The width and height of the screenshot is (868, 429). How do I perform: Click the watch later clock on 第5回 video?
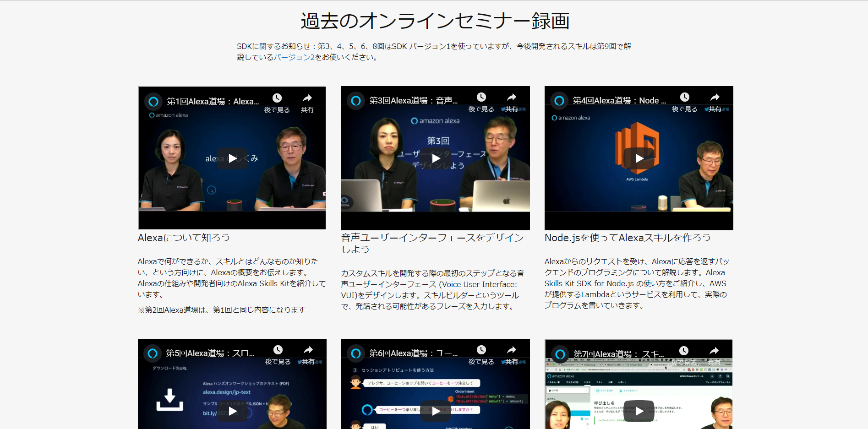tap(278, 350)
